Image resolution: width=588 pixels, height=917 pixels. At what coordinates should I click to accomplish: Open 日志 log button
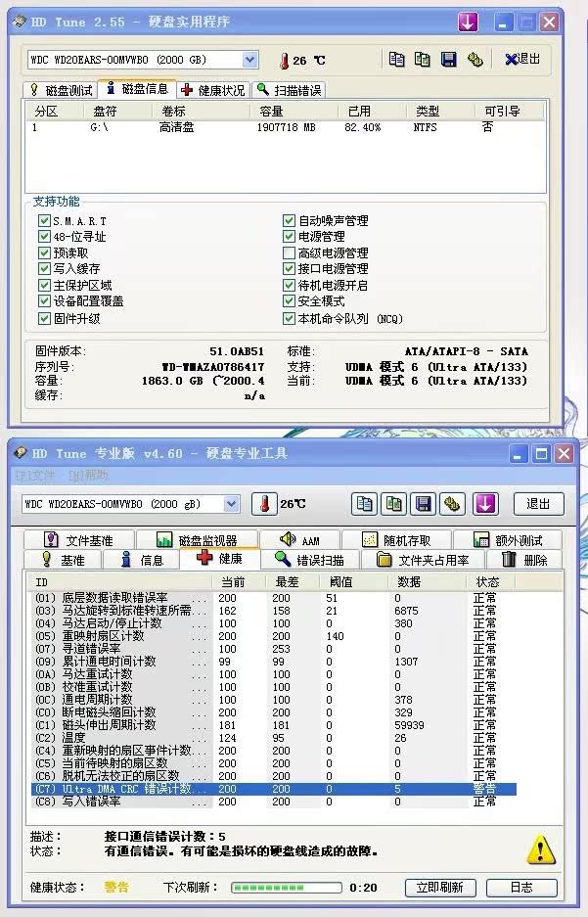click(521, 888)
